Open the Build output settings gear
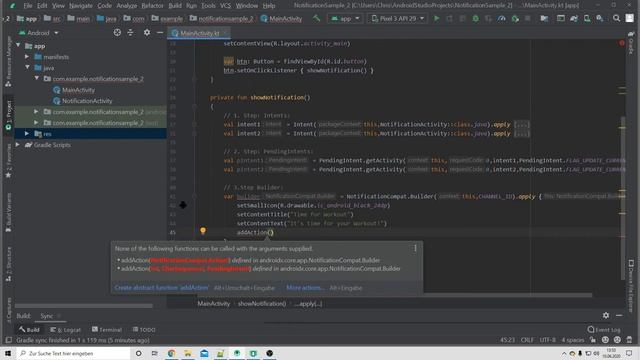 (606, 316)
